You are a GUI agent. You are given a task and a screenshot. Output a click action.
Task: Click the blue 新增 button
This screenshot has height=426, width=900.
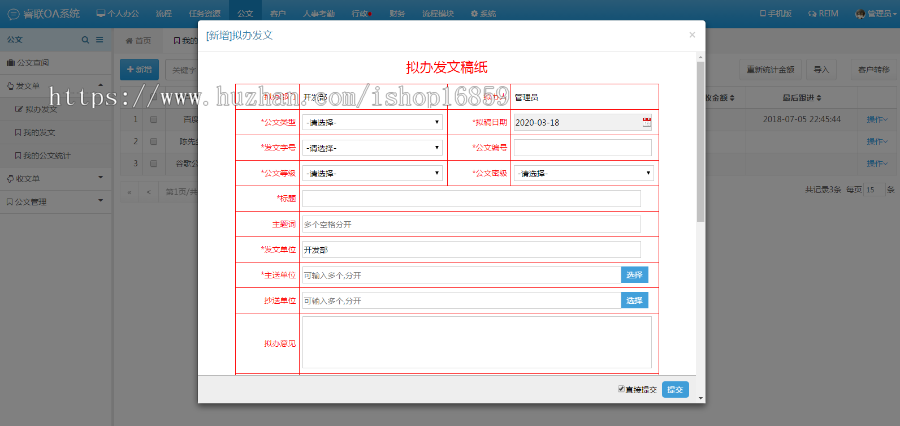139,69
